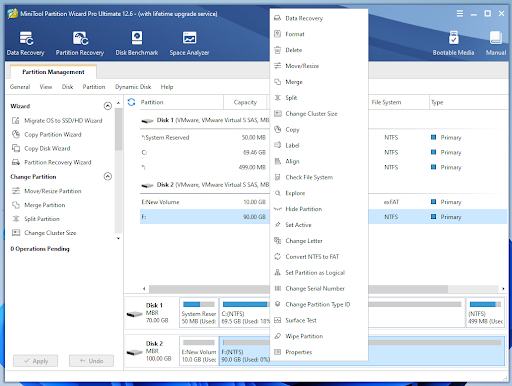The height and width of the screenshot is (386, 512).
Task: Open Bootable Media builder
Action: (453, 43)
